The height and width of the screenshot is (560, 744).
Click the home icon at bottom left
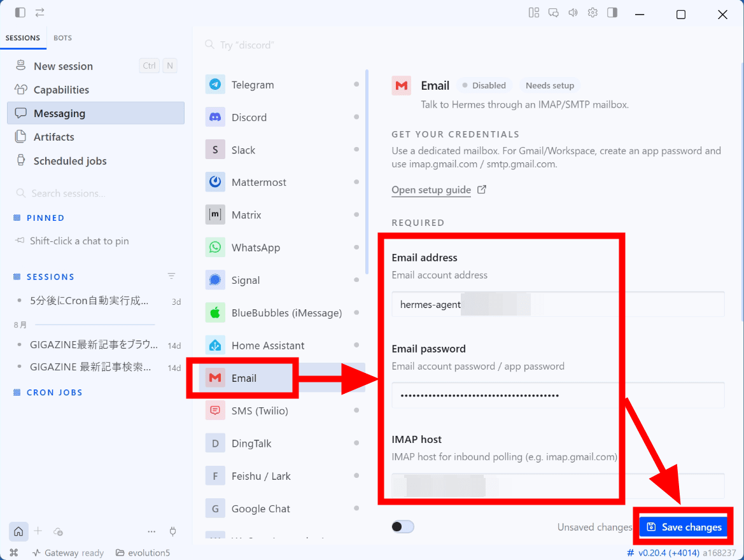pos(18,531)
